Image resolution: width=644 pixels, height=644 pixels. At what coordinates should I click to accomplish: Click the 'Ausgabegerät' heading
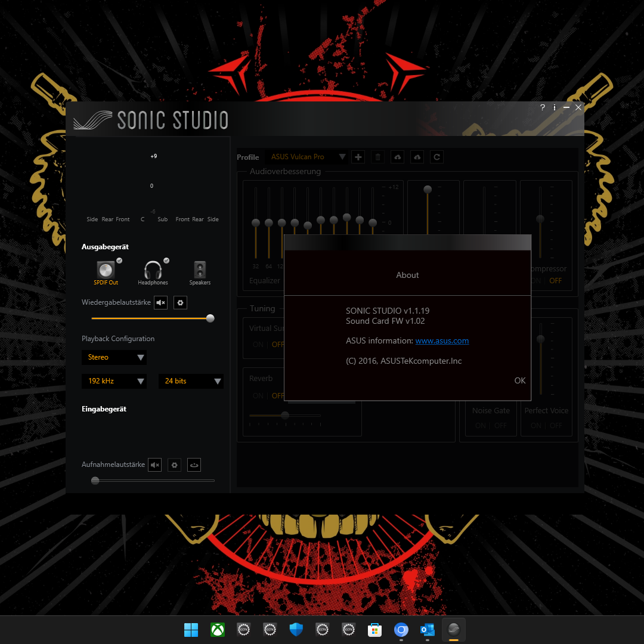tap(105, 247)
